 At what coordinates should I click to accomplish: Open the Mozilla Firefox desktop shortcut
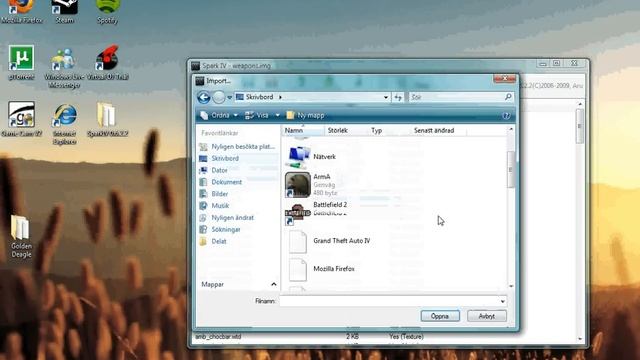tap(21, 11)
